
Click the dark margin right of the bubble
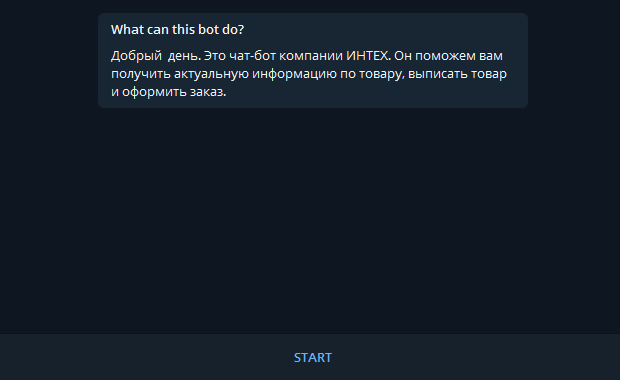574,60
